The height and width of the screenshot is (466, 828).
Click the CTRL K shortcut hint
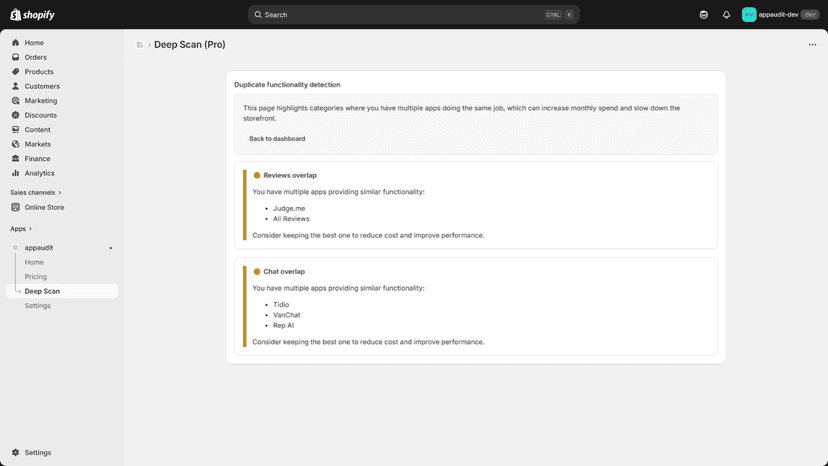(x=559, y=15)
